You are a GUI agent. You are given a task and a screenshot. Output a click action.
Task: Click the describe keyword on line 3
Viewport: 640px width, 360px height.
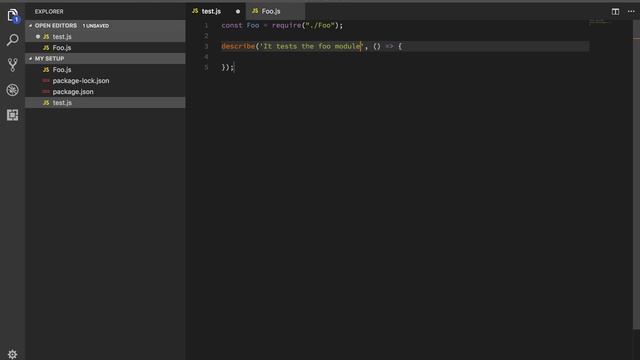pos(238,46)
